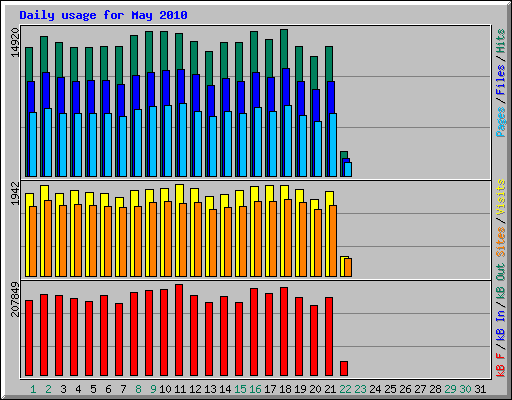Click the red kB F bar for day 16
Screen dimensions: 512x400
254,332
